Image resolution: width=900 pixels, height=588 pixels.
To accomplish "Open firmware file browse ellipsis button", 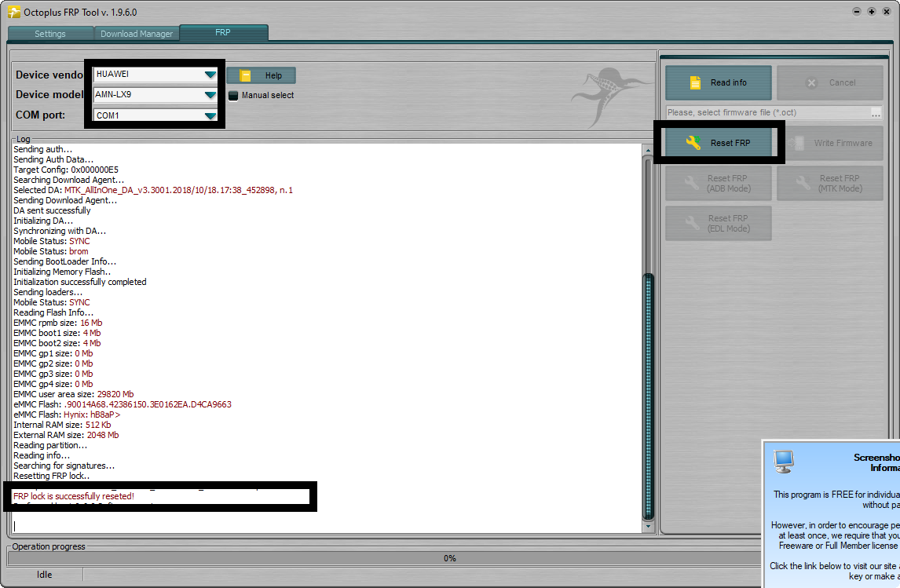I will [876, 112].
